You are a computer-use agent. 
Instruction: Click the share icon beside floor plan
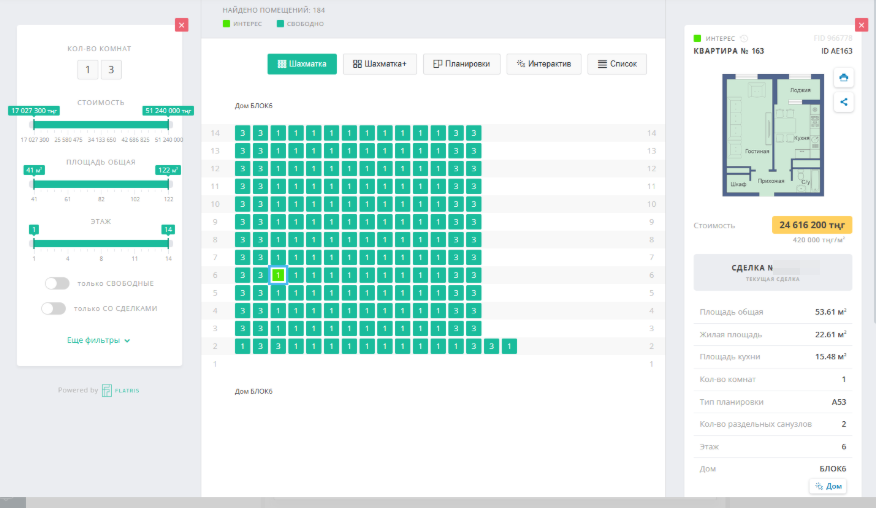(x=844, y=101)
